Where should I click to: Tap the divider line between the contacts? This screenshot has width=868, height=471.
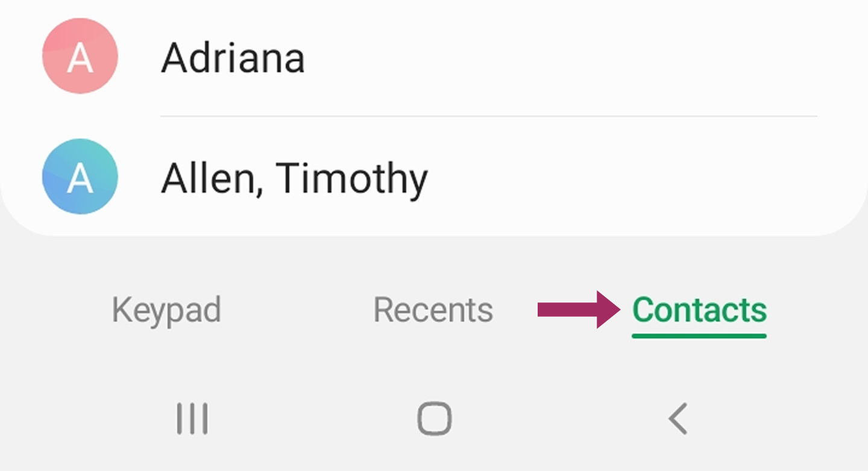point(488,116)
